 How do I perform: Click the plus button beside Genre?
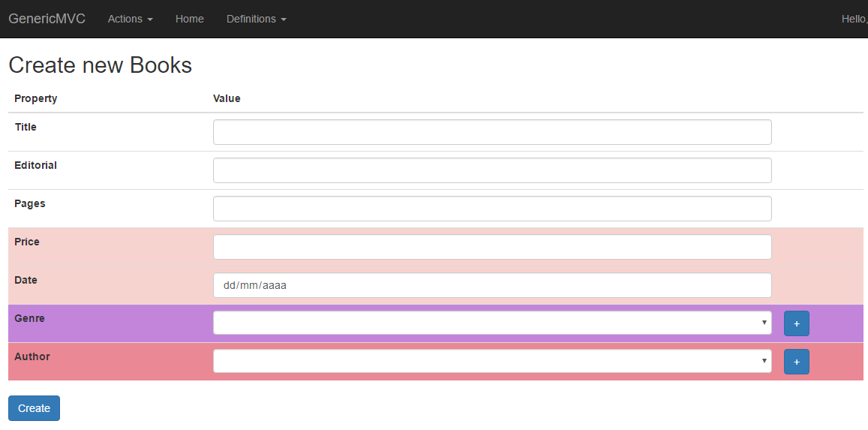pyautogui.click(x=796, y=323)
